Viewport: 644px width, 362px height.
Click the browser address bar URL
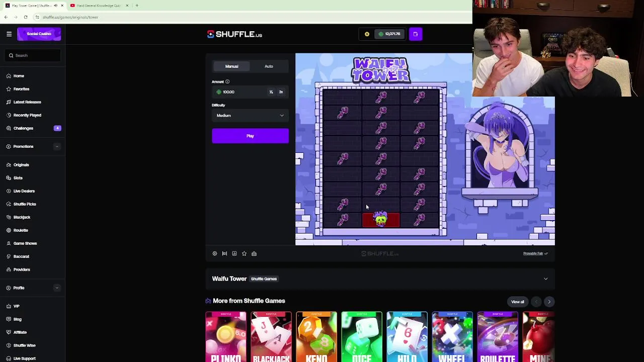click(70, 17)
